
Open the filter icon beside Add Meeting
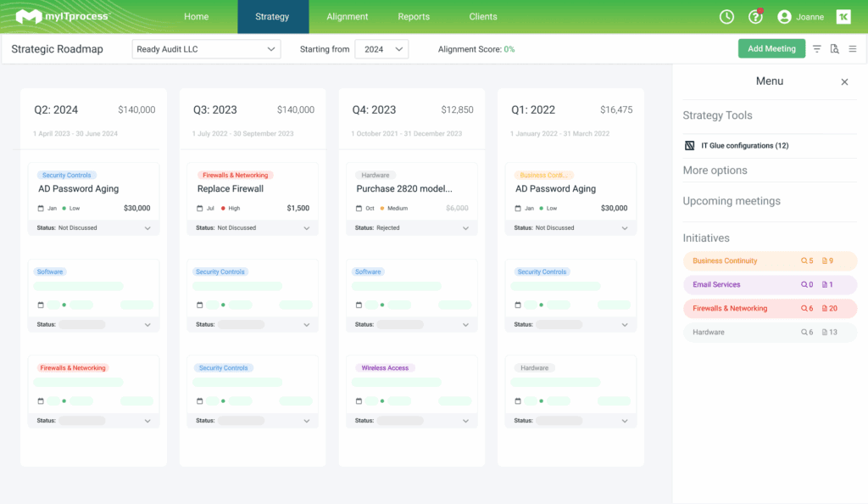tap(816, 49)
